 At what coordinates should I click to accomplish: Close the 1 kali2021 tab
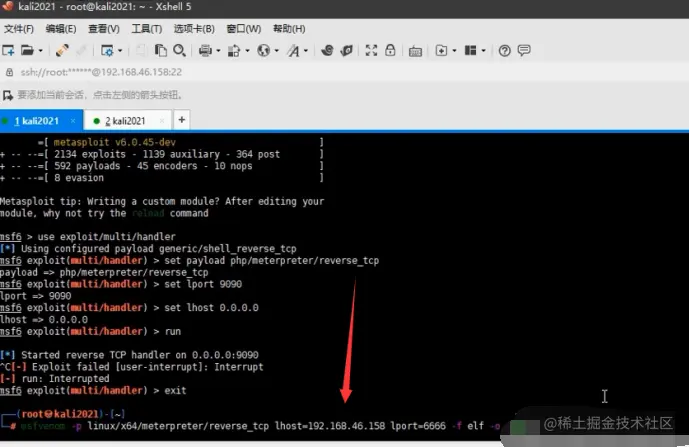[73, 121]
